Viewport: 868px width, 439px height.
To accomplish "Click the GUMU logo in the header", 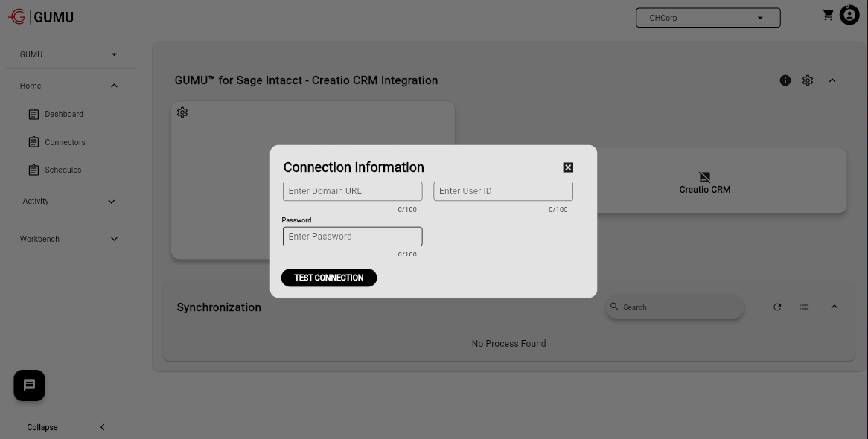I will 41,16.
